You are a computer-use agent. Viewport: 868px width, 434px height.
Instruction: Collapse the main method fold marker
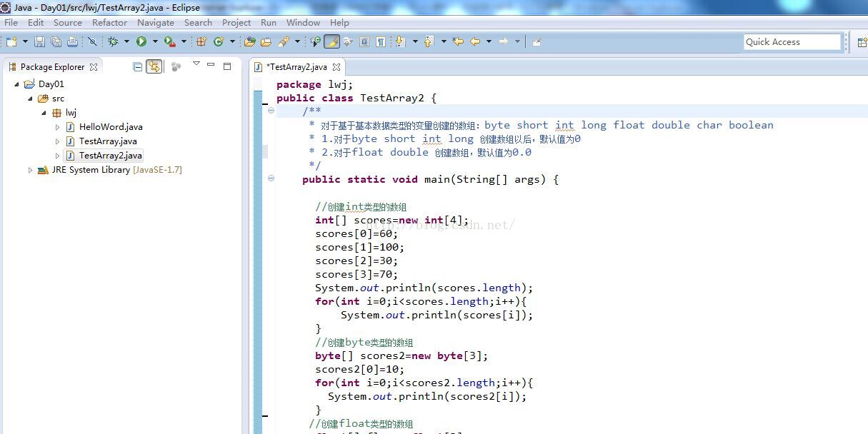[x=271, y=178]
